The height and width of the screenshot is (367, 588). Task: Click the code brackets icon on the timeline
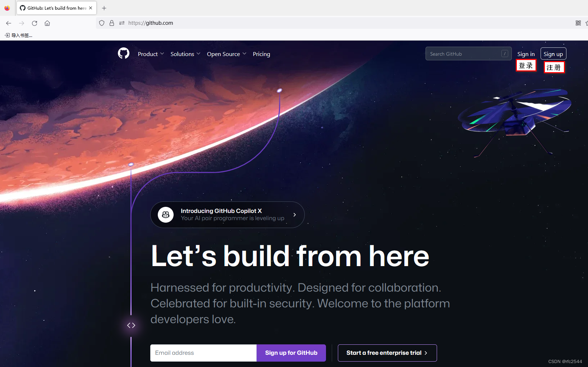click(131, 325)
